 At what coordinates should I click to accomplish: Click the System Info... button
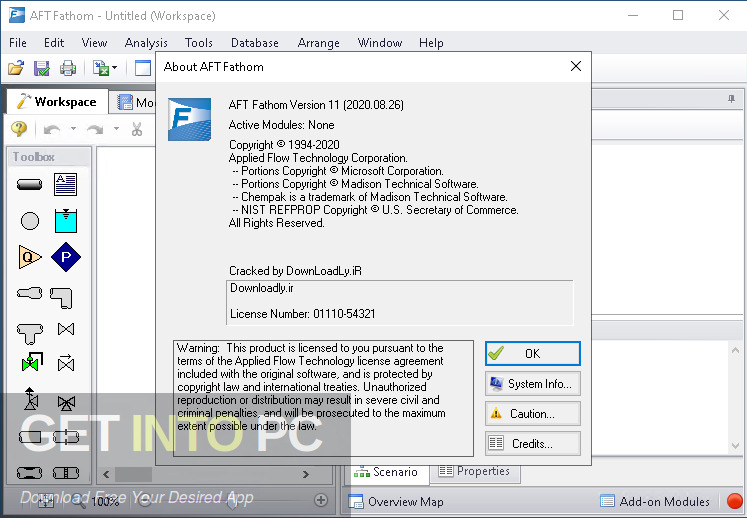pyautogui.click(x=533, y=384)
